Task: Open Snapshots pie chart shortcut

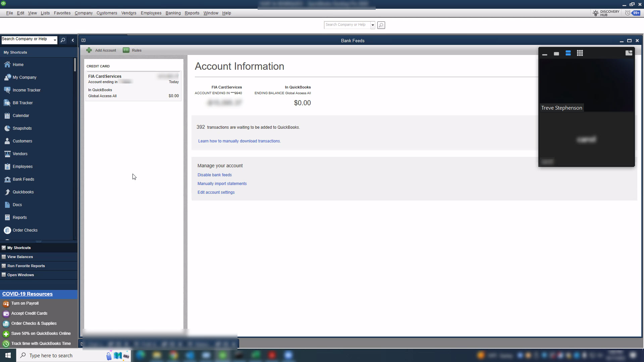Action: click(x=7, y=128)
